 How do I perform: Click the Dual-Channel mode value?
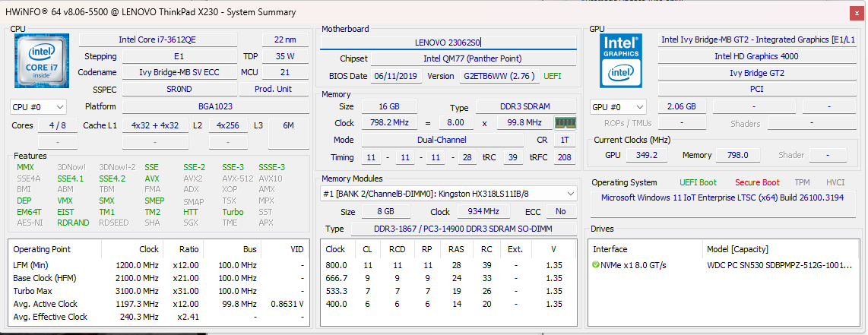click(442, 140)
